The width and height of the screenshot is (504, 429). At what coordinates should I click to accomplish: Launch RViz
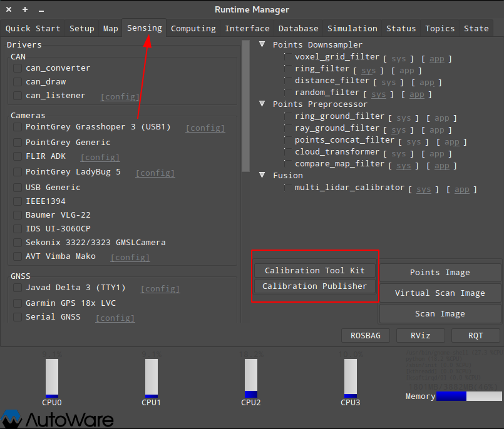point(421,335)
